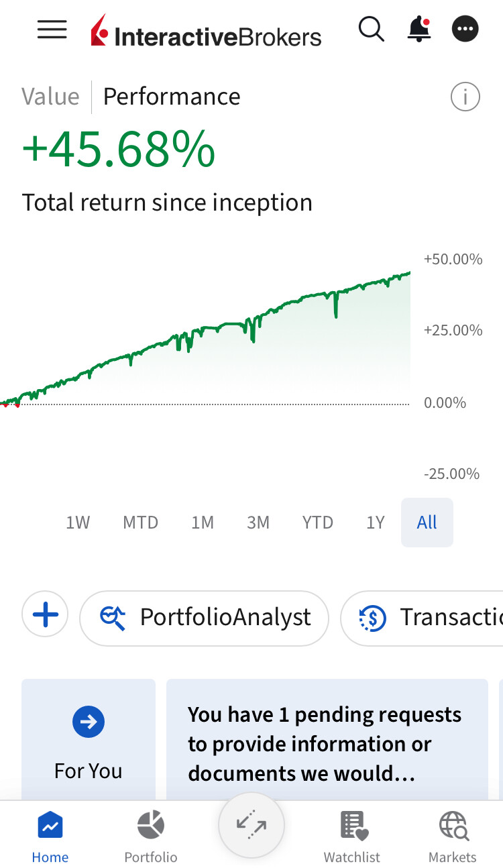Click the performance info icon
This screenshot has width=503, height=868.
[x=465, y=97]
